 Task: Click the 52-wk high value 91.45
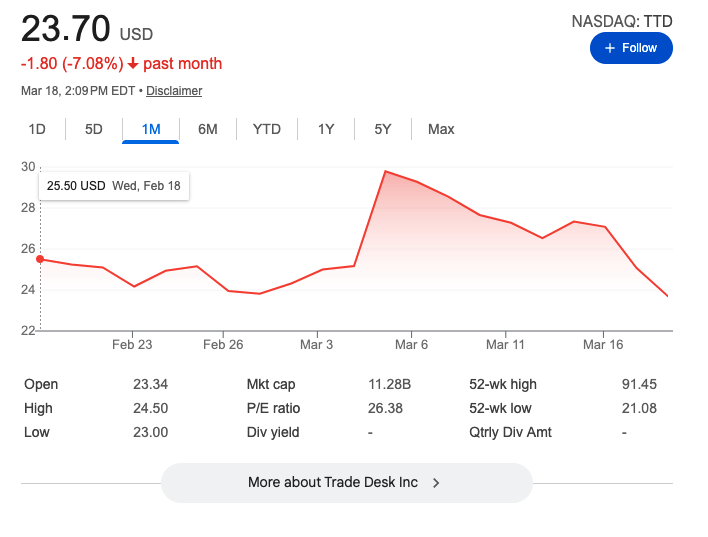click(639, 384)
